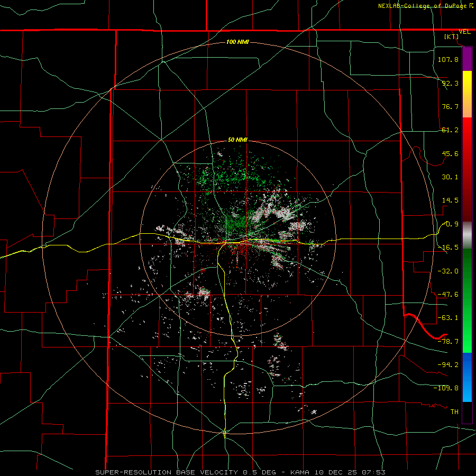The image size is (476, 476).
Task: Click the 61.2 scale value
Action: click(x=450, y=130)
